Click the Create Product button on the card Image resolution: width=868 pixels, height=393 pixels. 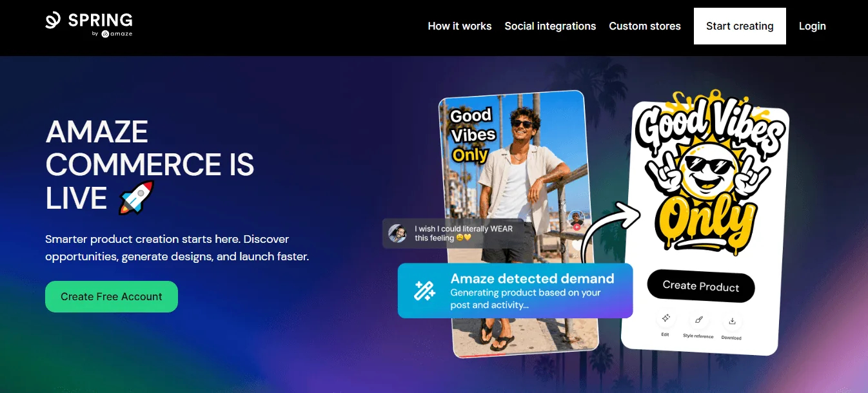coord(701,286)
